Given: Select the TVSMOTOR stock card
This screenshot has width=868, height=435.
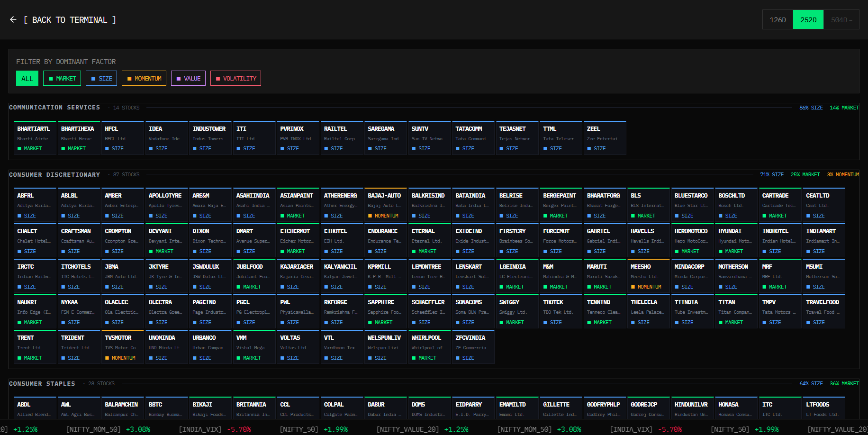Looking at the screenshot, I should 122,347.
